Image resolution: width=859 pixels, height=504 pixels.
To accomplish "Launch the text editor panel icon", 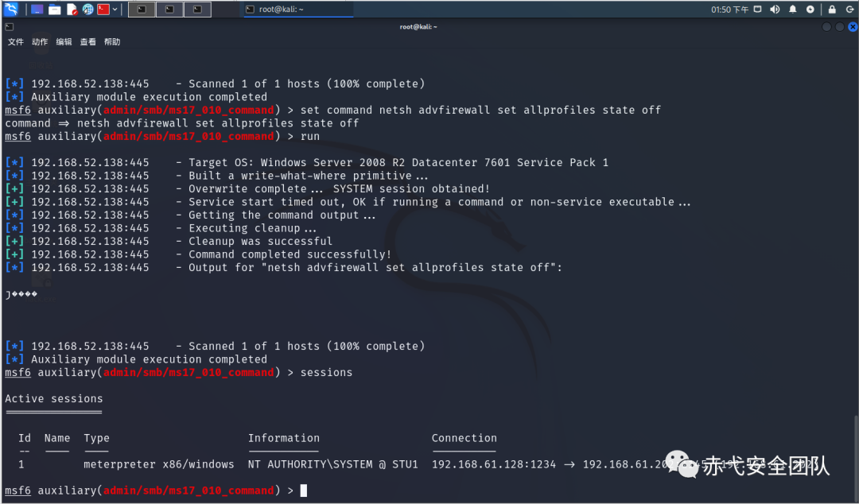I will [x=72, y=10].
